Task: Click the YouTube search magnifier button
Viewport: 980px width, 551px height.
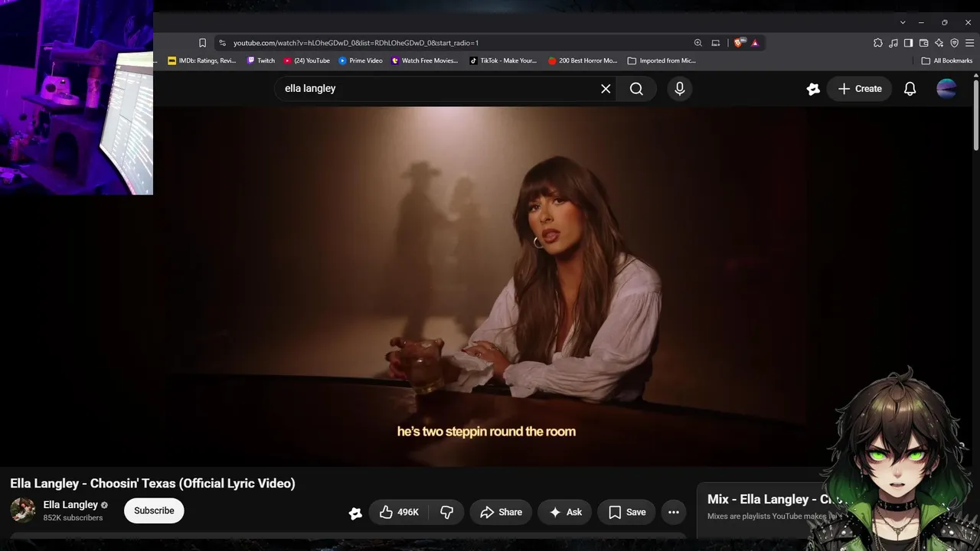Action: (x=636, y=89)
